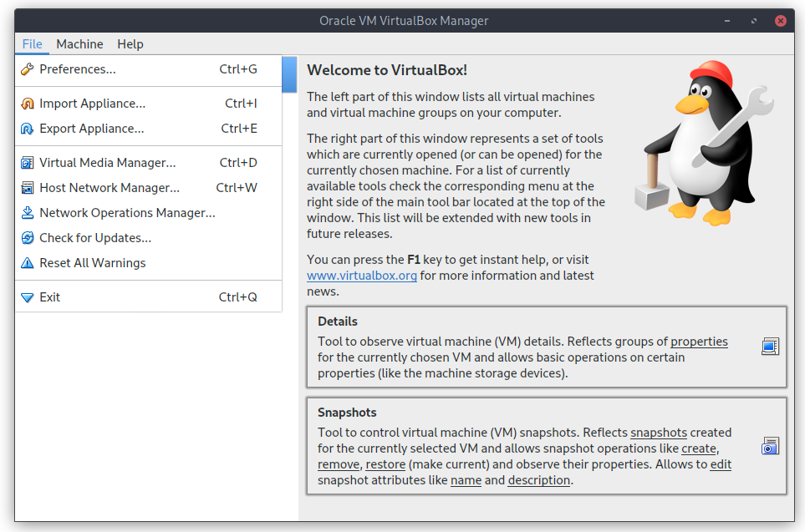Click the Details panel heading
Screen dimensions: 805x532
click(338, 322)
